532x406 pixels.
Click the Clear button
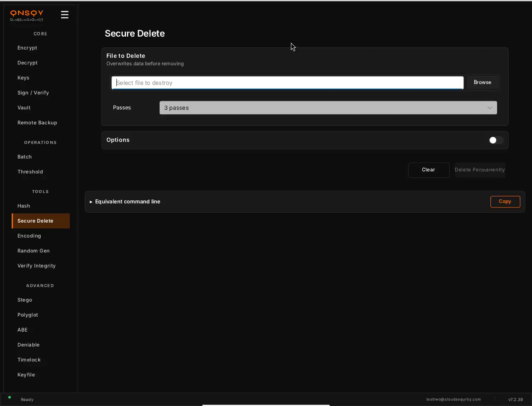tap(429, 170)
